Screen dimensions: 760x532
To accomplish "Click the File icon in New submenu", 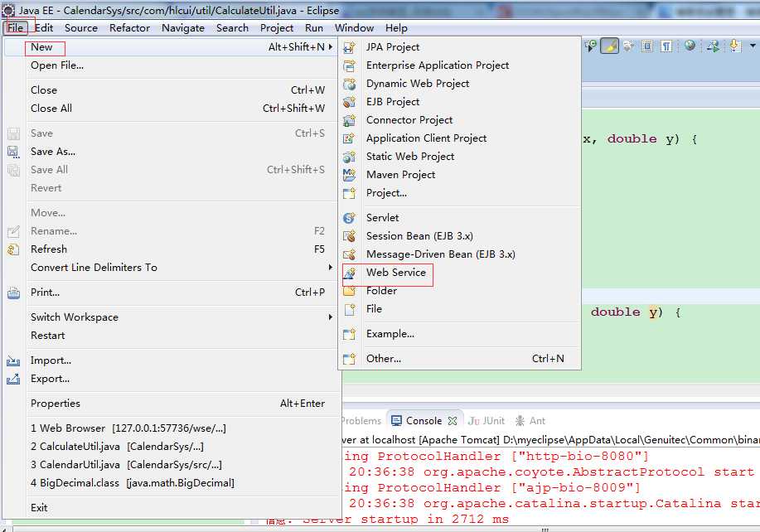I will point(349,310).
